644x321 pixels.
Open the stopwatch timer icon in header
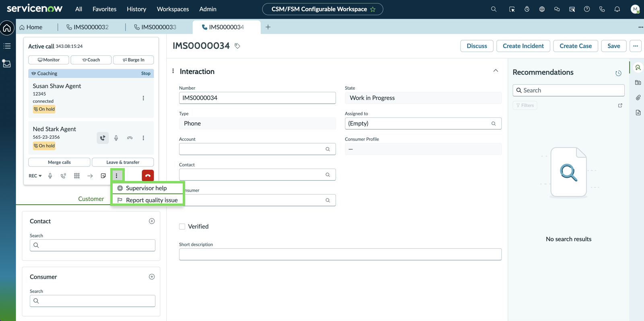(527, 9)
